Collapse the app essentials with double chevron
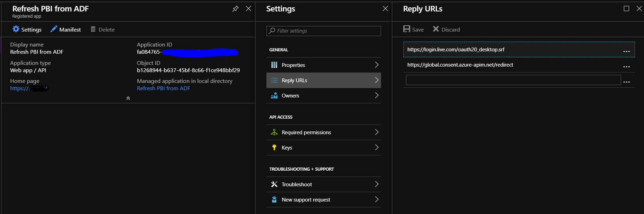The height and width of the screenshot is (214, 644). pos(128,99)
